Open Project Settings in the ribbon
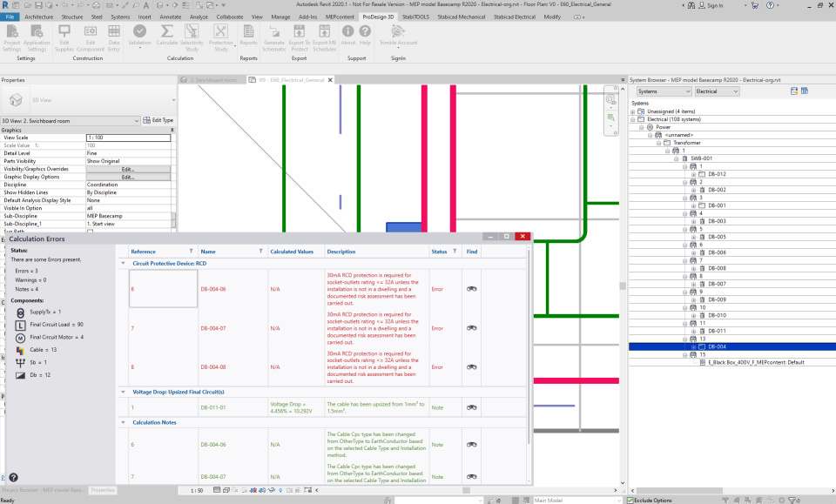836x504 pixels. (x=12, y=31)
